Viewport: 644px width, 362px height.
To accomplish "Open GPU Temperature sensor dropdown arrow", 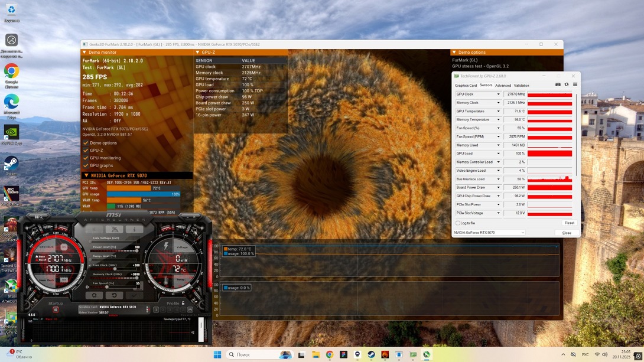I will [x=498, y=111].
